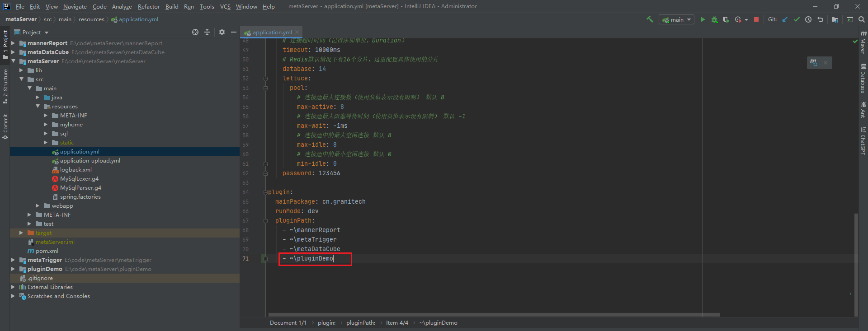Open the Project view selector dropdown
The image size is (868, 331).
(x=32, y=32)
